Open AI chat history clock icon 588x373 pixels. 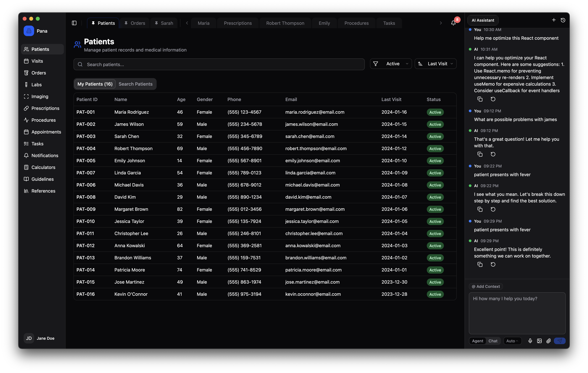563,20
